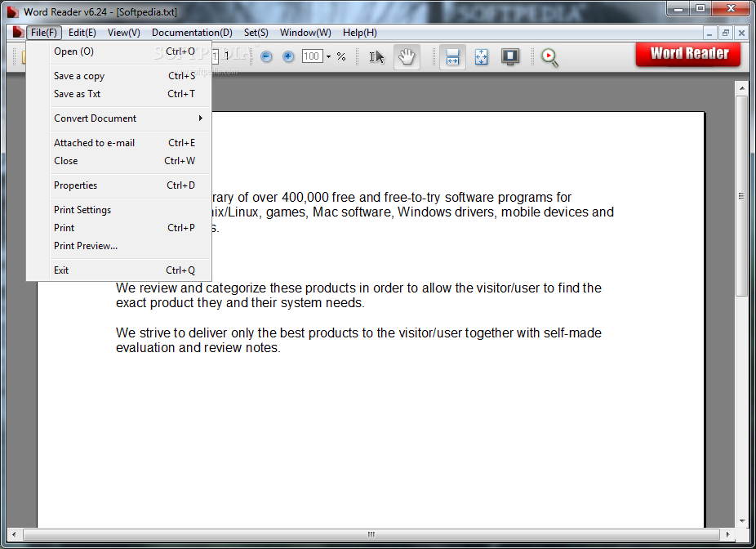Open the Help(H) menu
756x549 pixels.
(360, 33)
